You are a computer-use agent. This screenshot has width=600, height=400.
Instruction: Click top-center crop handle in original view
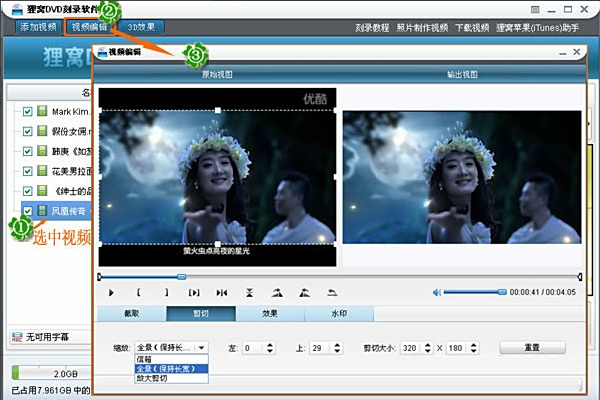coord(218,110)
